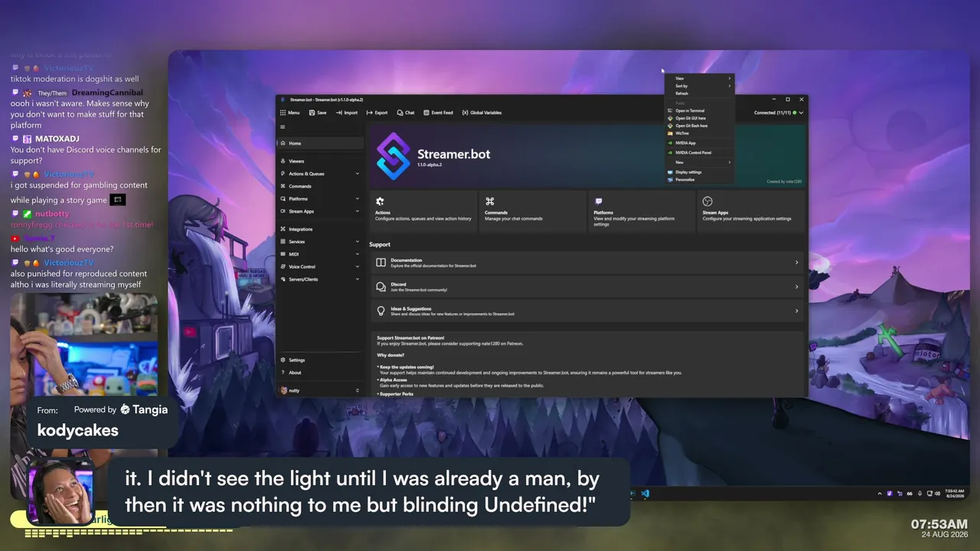Open Settings in the sidebar
The image size is (980, 551).
(320, 360)
